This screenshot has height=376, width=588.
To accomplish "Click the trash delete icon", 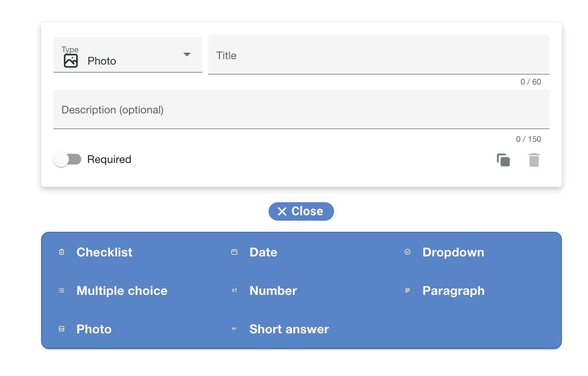I will pyautogui.click(x=534, y=160).
